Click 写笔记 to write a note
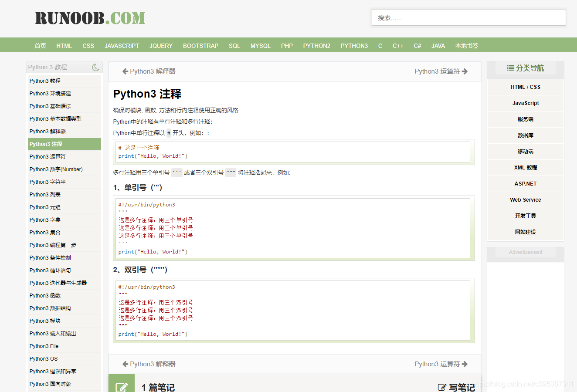This screenshot has width=577, height=392. (456, 387)
